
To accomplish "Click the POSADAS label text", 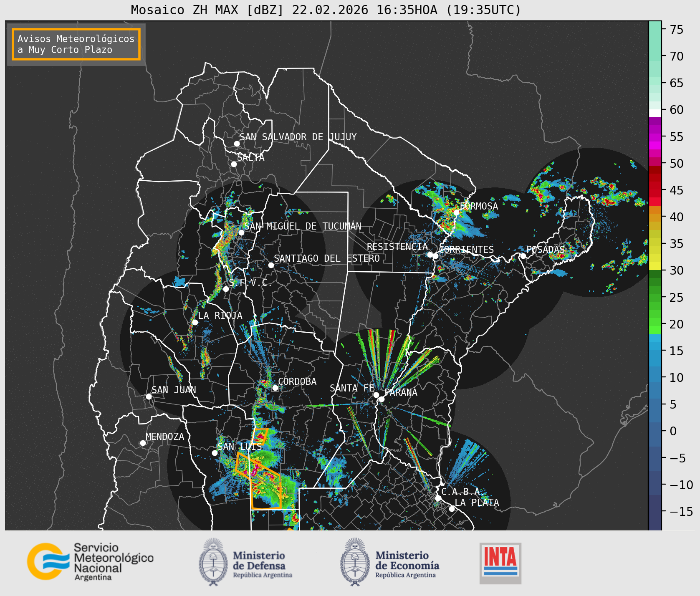I will pos(545,250).
